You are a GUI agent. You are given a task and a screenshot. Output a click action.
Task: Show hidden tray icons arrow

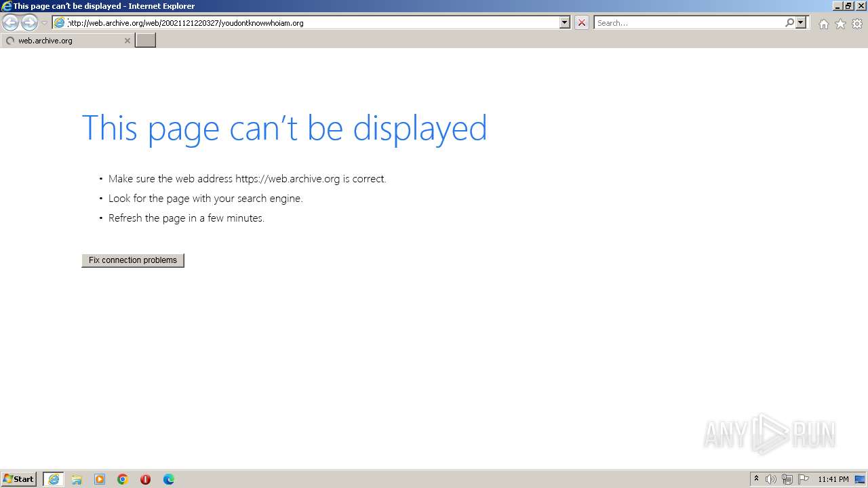point(756,479)
